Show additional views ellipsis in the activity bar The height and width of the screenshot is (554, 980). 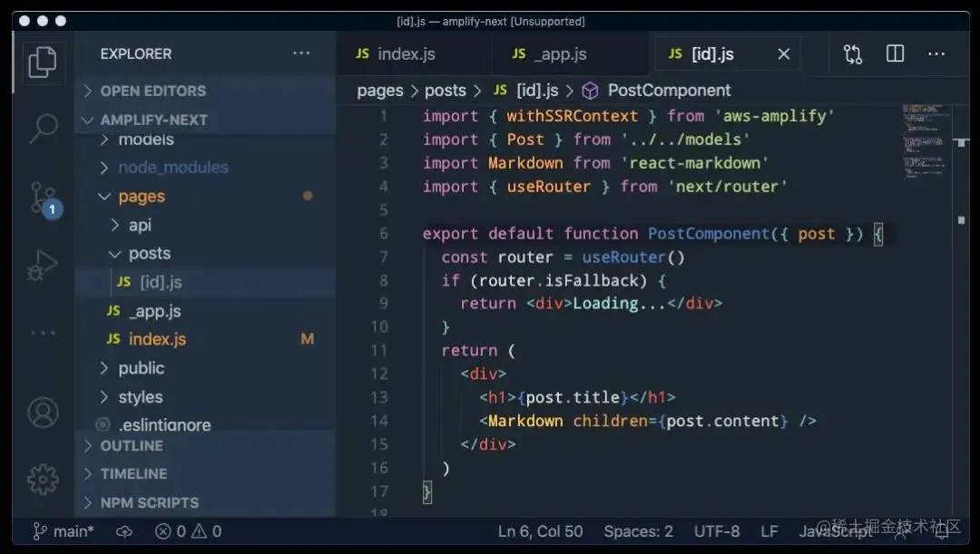click(43, 333)
